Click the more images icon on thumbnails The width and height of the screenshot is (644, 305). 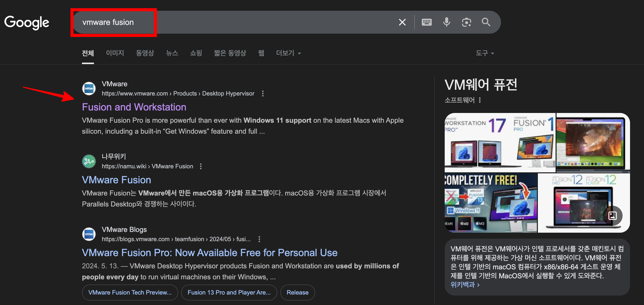(613, 216)
